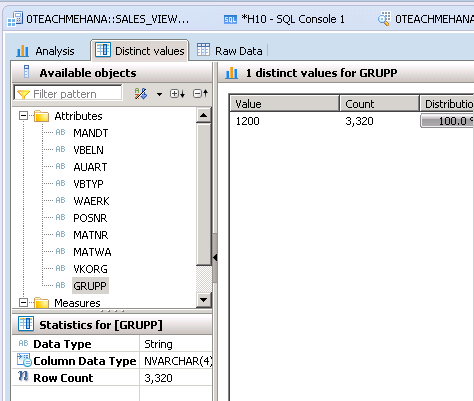This screenshot has width=474, height=401.
Task: Click the filter funnel icon
Action: tap(23, 94)
